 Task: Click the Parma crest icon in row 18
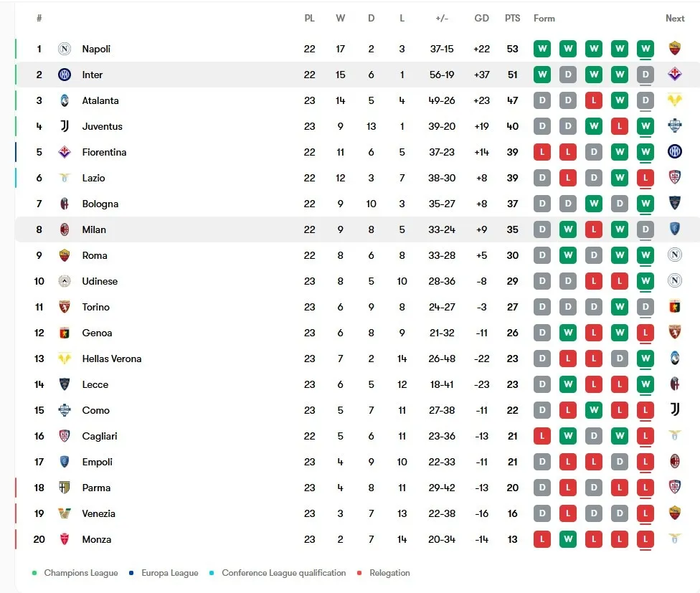click(x=65, y=488)
